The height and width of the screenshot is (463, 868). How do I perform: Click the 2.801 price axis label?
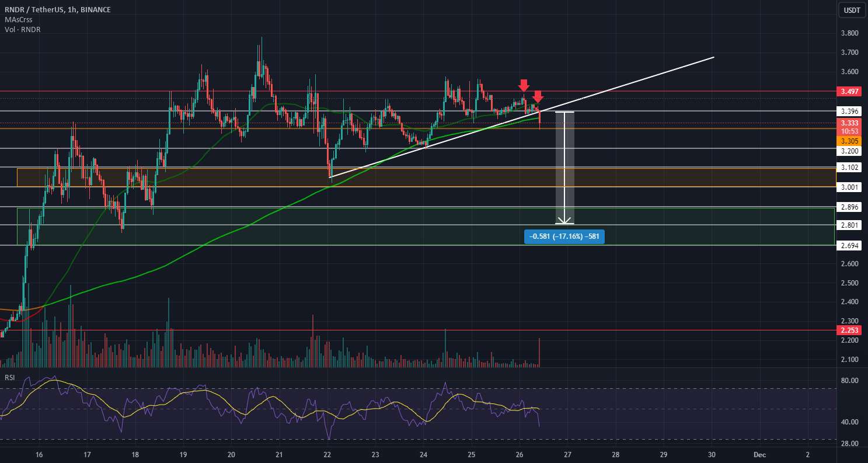[849, 225]
